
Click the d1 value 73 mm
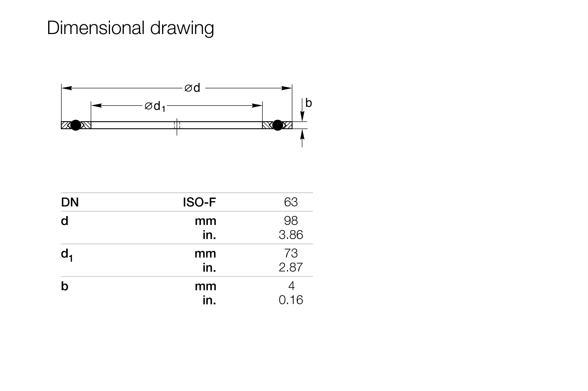coord(291,253)
